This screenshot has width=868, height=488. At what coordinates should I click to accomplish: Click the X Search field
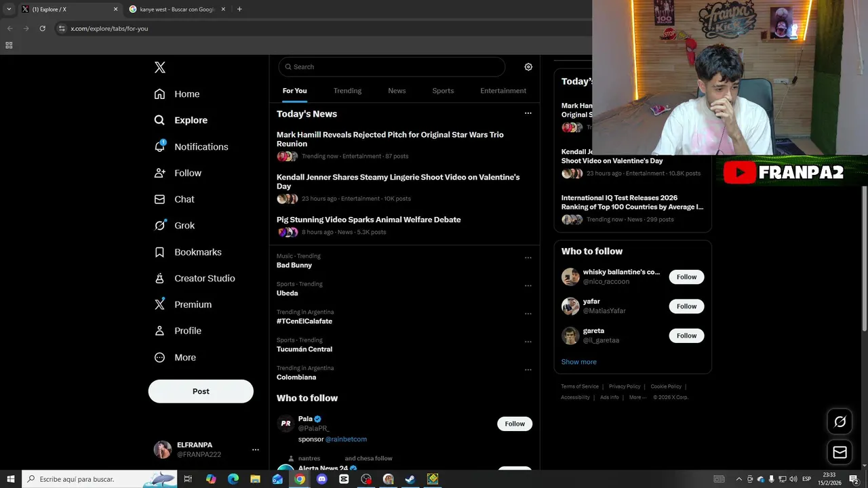tap(391, 66)
